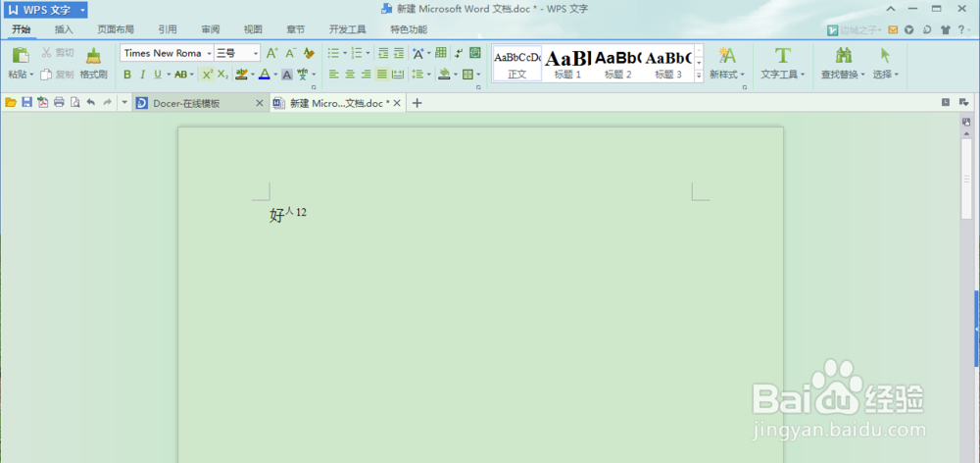Screen dimensions: 980x463
Task: Click the phonetic guide (变) icon
Action: 303,75
